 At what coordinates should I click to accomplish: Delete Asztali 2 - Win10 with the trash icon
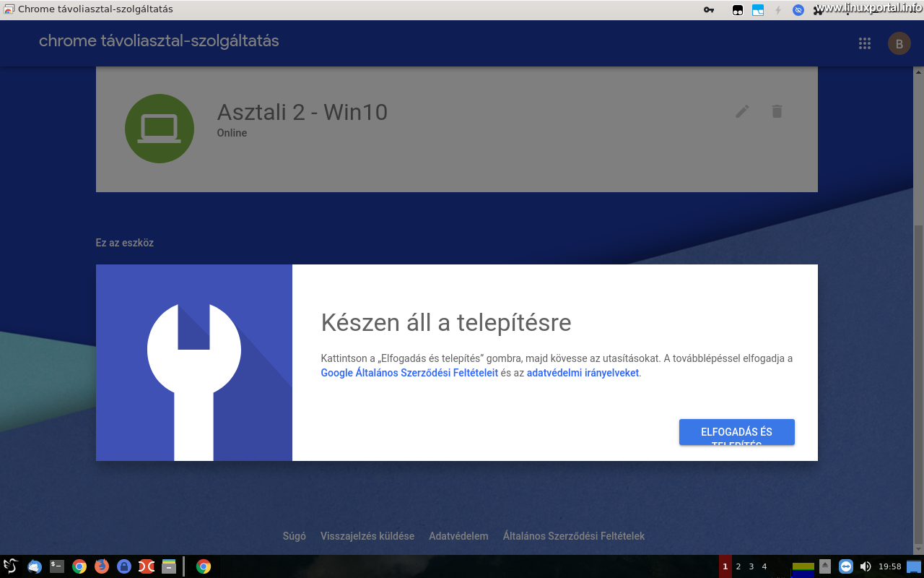[777, 111]
